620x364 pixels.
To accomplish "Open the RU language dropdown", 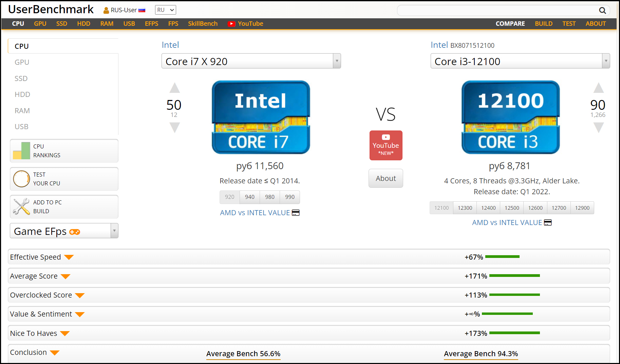I will pyautogui.click(x=166, y=10).
